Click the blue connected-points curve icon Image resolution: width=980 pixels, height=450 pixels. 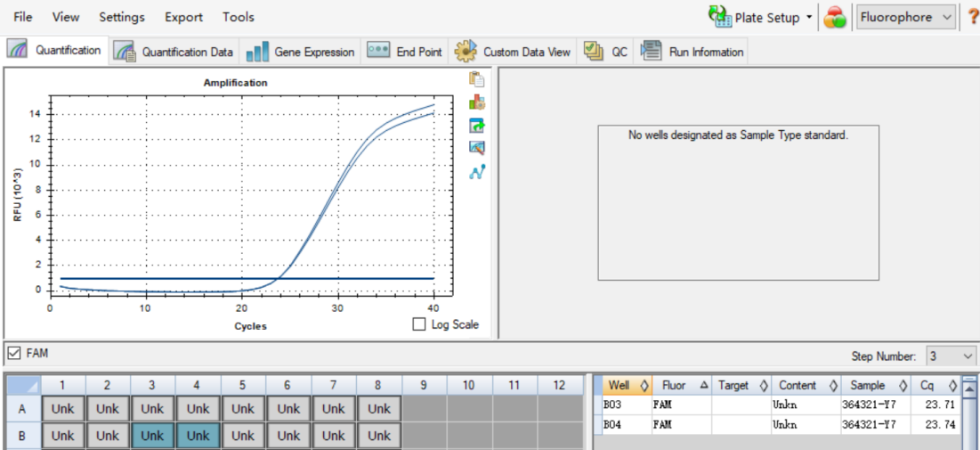click(477, 171)
